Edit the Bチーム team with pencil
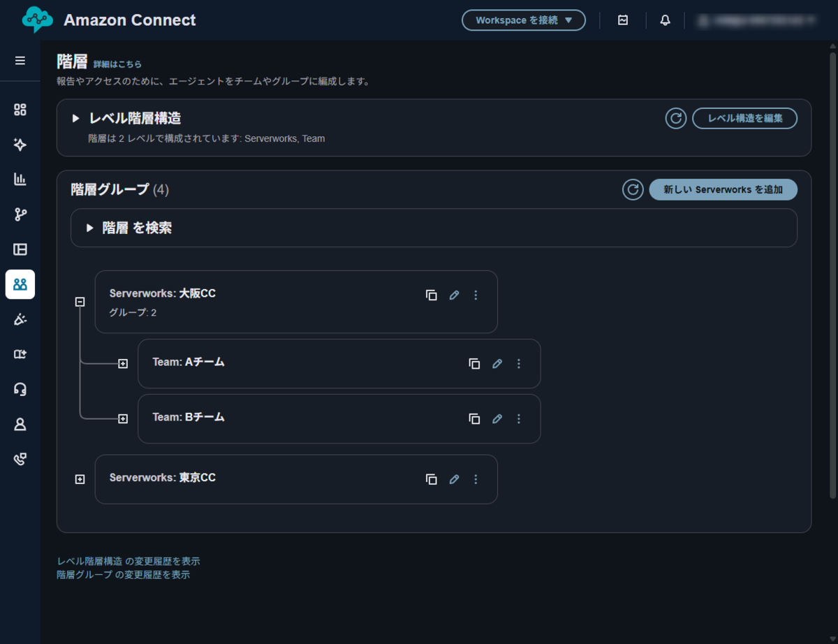Viewport: 838px width, 644px height. (497, 418)
